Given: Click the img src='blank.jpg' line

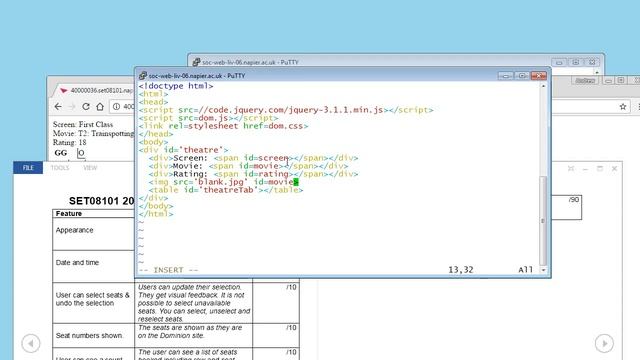Looking at the screenshot, I should 223,182.
